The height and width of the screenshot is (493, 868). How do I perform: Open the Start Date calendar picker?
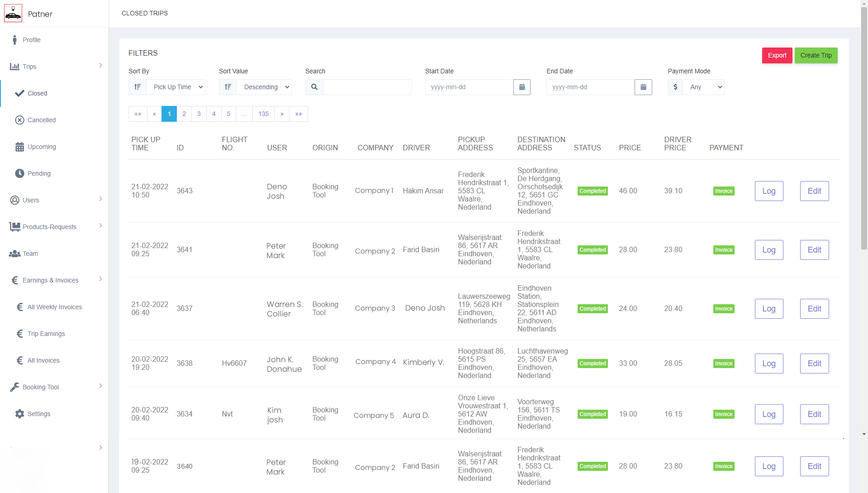pyautogui.click(x=522, y=87)
